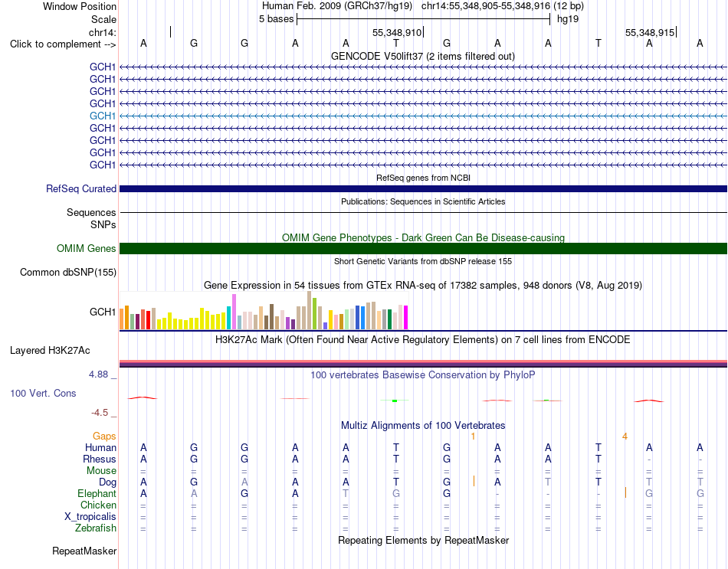Click the chr14: ruler label
Image resolution: width=728 pixels, height=569 pixels.
pyautogui.click(x=102, y=32)
